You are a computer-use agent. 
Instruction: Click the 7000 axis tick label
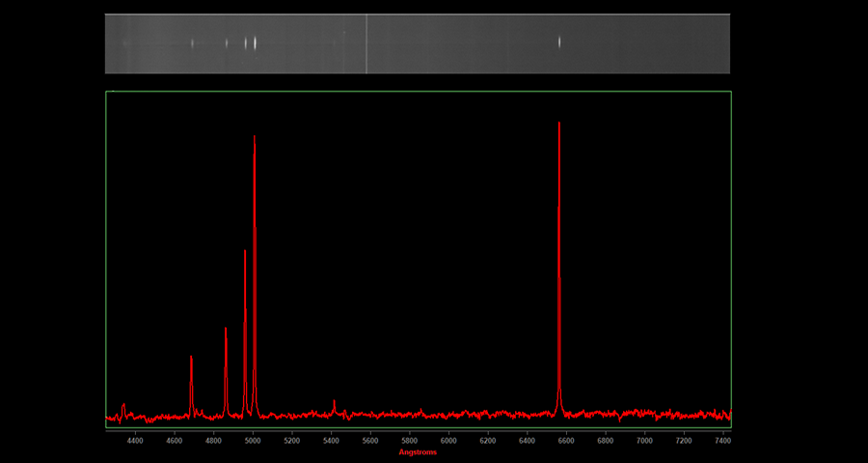coord(644,441)
